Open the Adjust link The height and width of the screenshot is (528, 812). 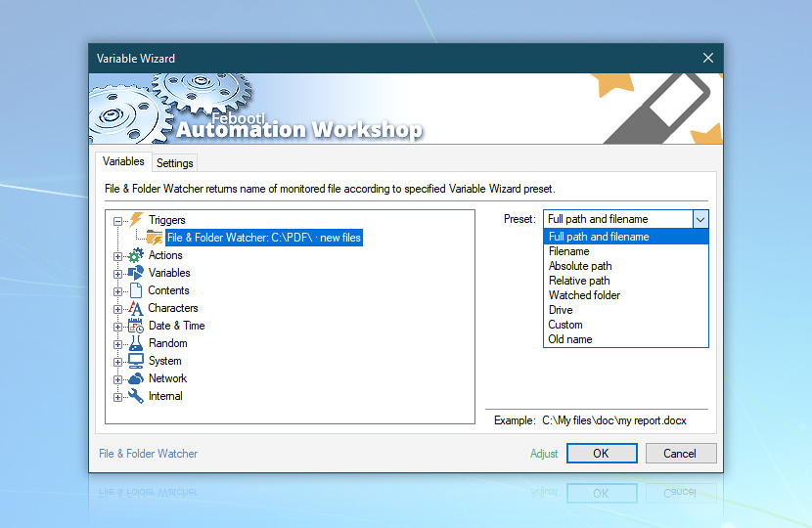[544, 454]
